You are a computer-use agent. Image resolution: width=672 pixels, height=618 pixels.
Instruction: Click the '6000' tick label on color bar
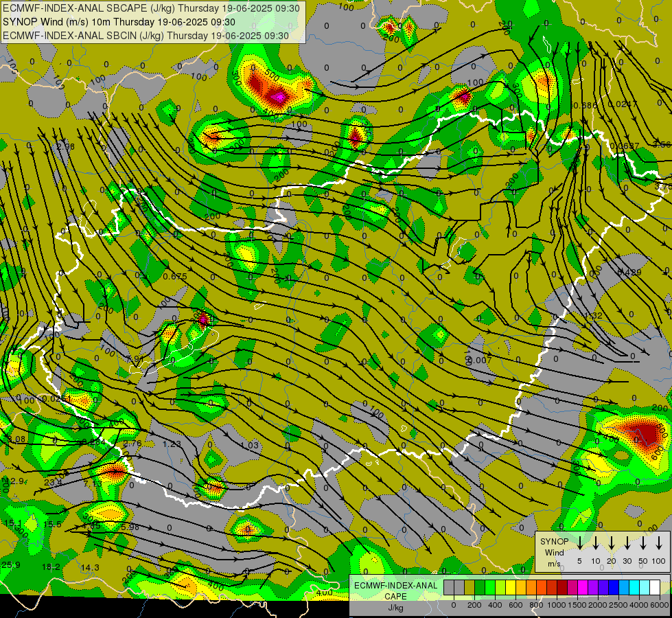660,605
